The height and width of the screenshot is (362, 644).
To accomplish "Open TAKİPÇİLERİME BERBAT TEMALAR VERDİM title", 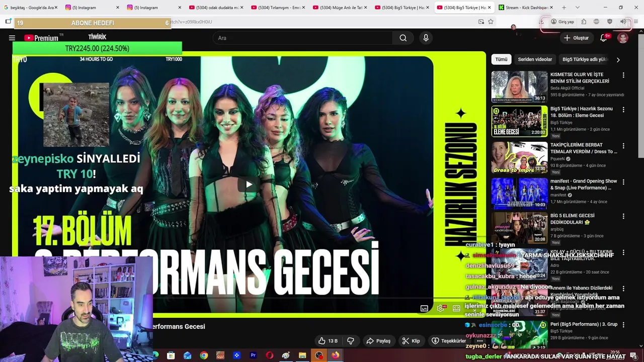I will click(584, 148).
